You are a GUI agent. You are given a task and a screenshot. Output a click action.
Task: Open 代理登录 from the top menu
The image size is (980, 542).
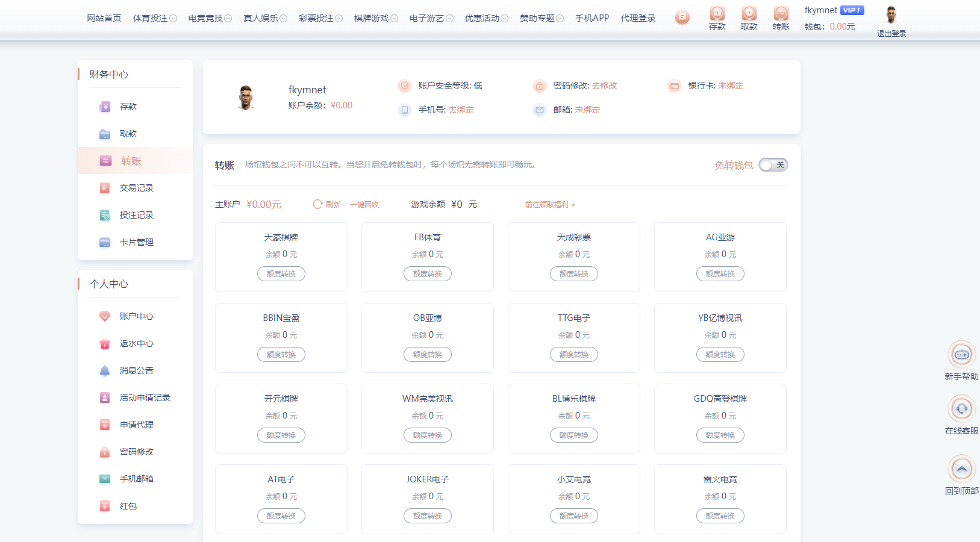638,17
